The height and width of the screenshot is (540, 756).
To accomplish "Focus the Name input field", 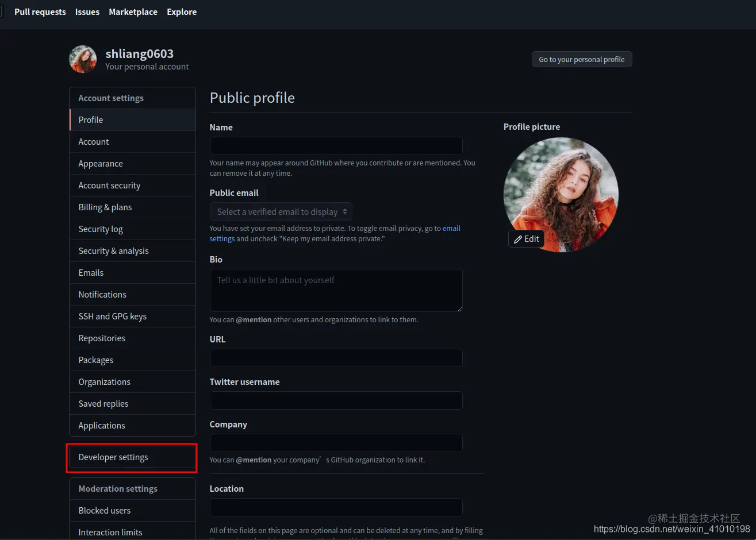I will click(336, 145).
